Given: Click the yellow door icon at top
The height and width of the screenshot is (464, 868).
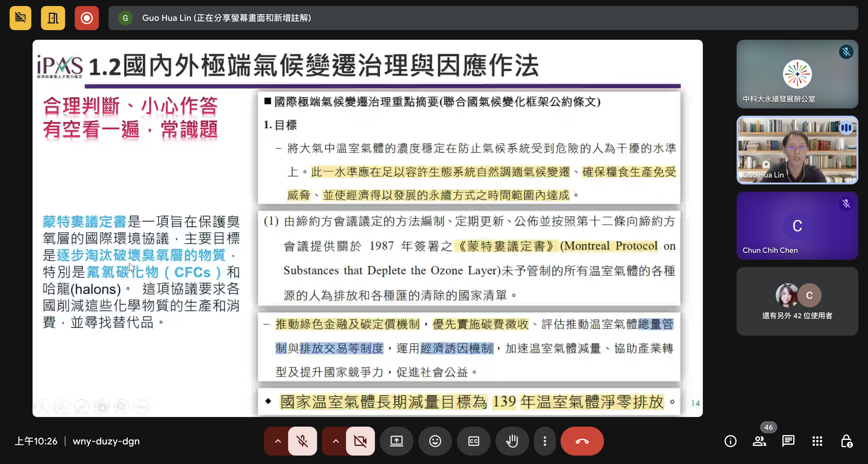Looking at the screenshot, I should 53,18.
